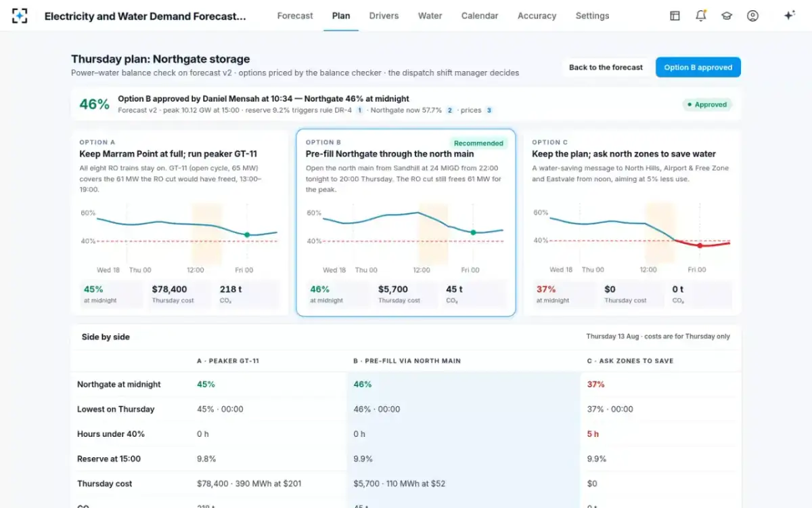
Task: Switch to the Accuracy tab
Action: pyautogui.click(x=537, y=16)
